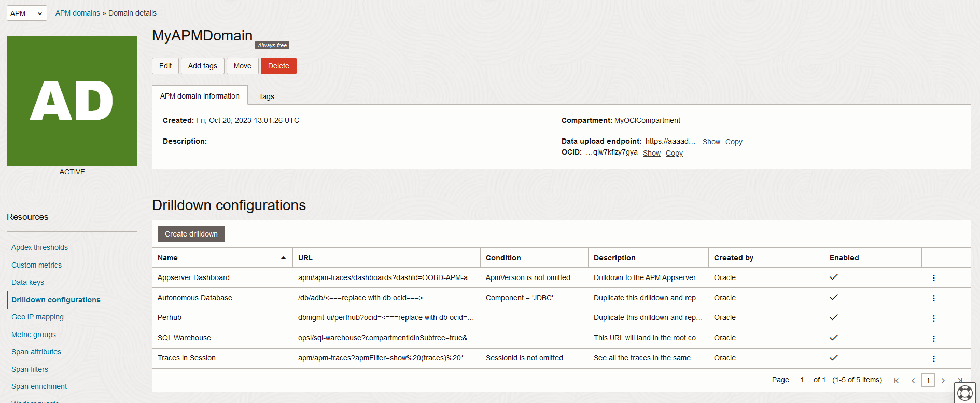Open the APM service dropdown
The height and width of the screenshot is (403, 980).
tap(27, 13)
